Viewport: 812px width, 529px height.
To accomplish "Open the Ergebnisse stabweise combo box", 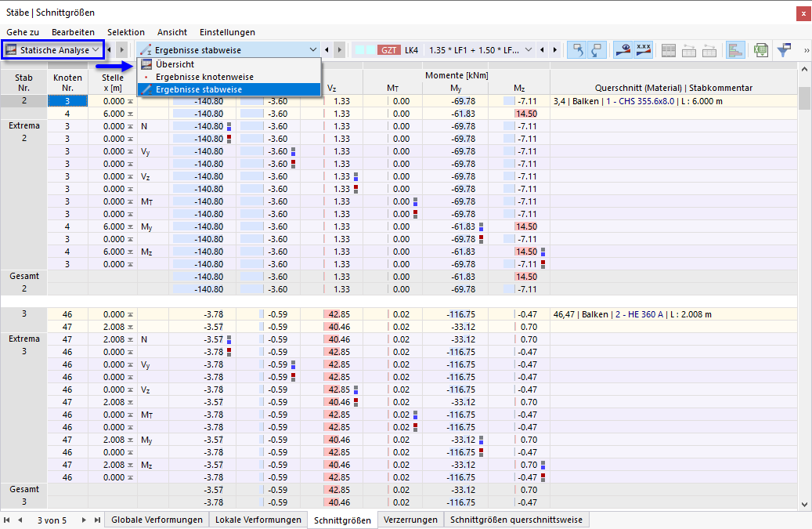I will tap(229, 50).
